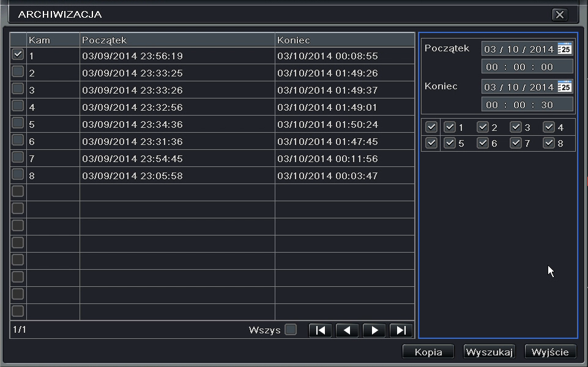Open calendar picker for Koniec date

pyautogui.click(x=564, y=87)
